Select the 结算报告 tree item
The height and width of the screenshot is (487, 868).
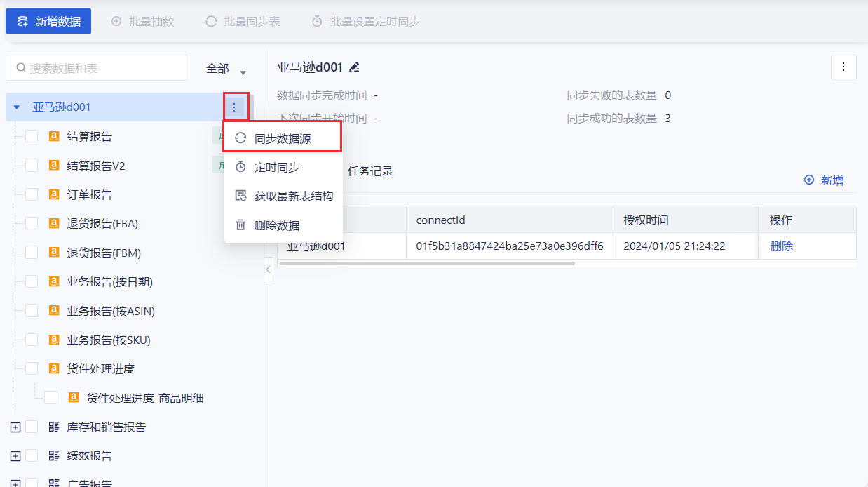pyautogui.click(x=89, y=136)
